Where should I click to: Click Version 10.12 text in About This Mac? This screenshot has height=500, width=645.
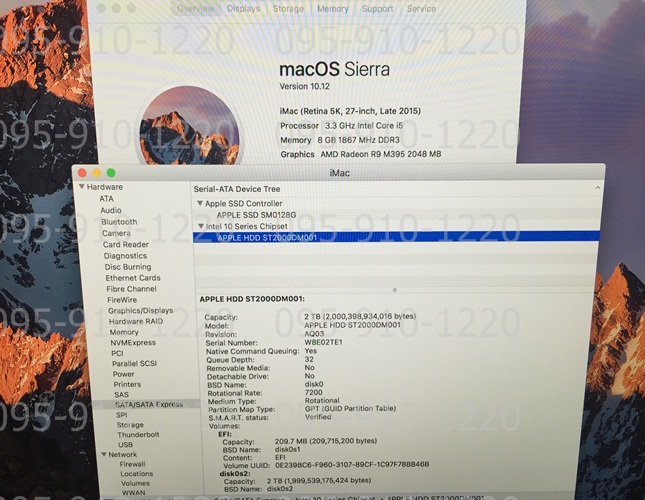[x=304, y=86]
